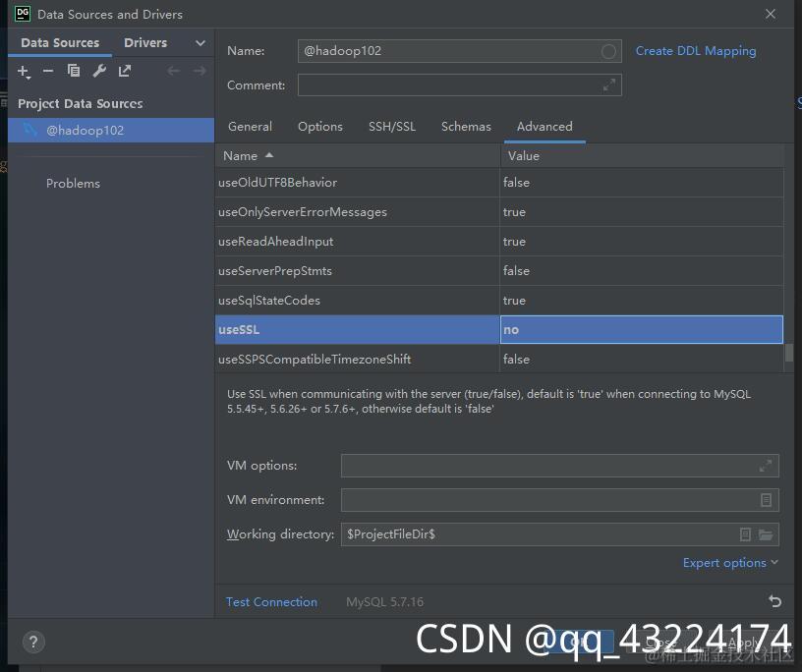This screenshot has height=672, width=802.
Task: Open the tabs dropdown chevron beside Drivers
Action: (x=200, y=43)
